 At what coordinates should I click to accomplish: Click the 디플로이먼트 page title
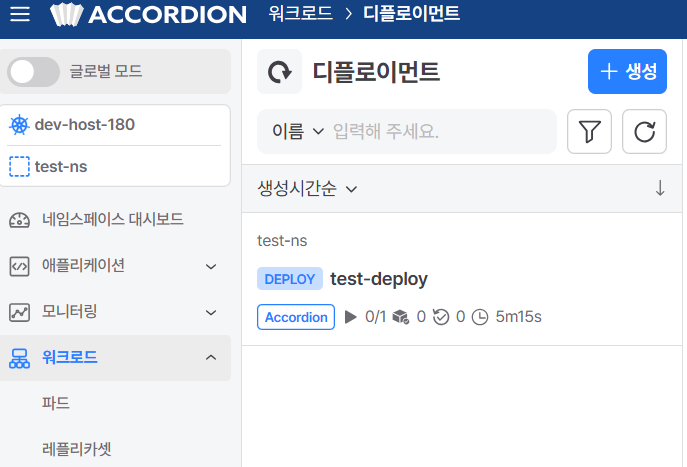(x=376, y=72)
